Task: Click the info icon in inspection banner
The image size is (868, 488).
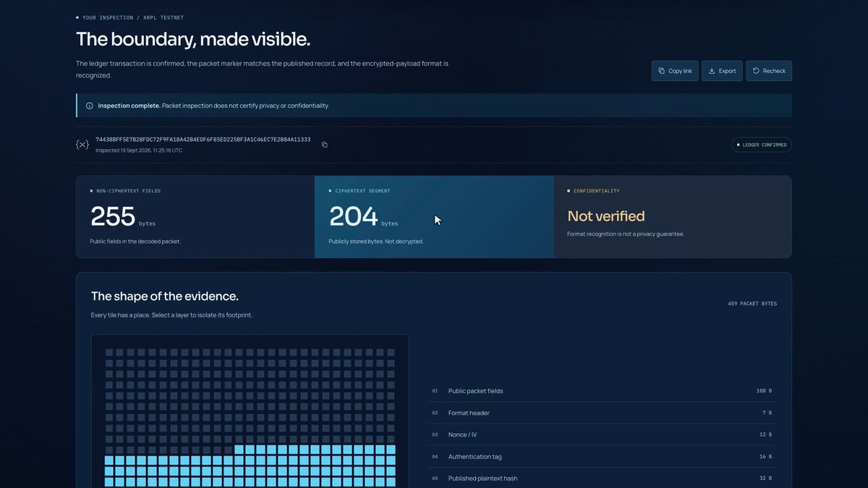Action: click(89, 106)
